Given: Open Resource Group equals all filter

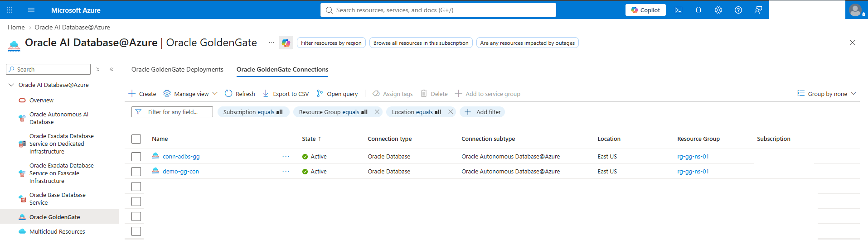Looking at the screenshot, I should [333, 112].
